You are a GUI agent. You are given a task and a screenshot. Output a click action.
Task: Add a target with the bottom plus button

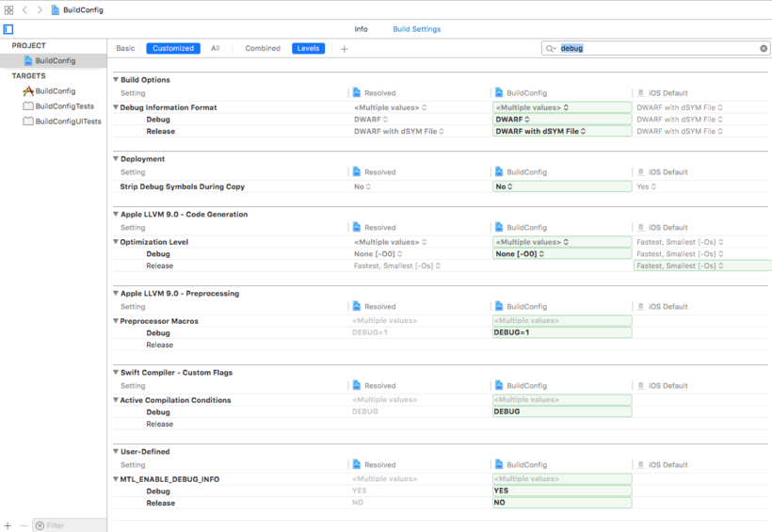pos(8,525)
